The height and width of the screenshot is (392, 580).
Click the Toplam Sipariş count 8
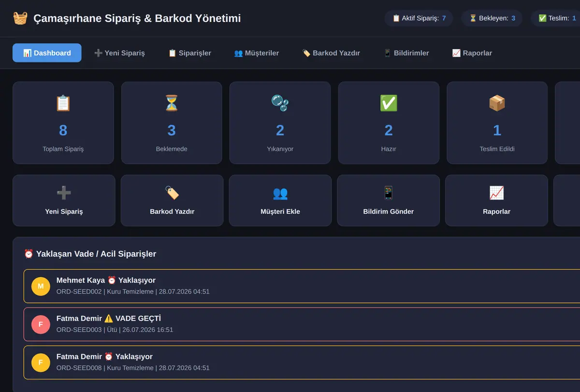pyautogui.click(x=63, y=131)
